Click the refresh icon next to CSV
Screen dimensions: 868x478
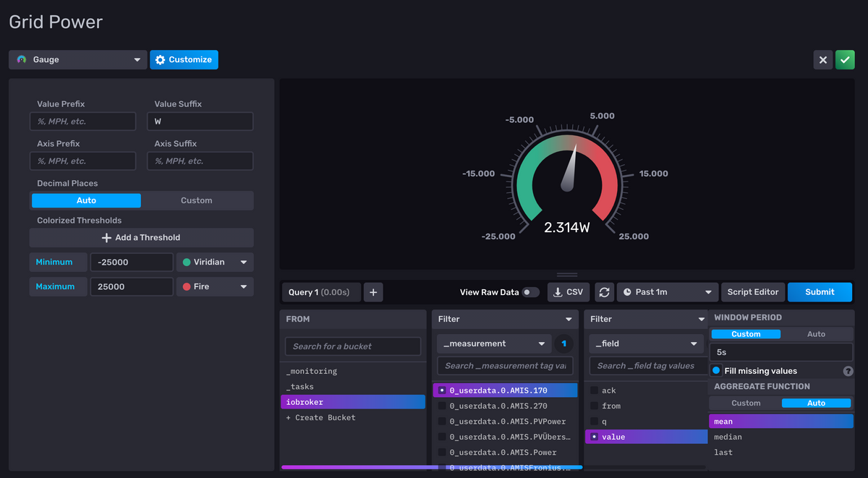[x=604, y=292]
